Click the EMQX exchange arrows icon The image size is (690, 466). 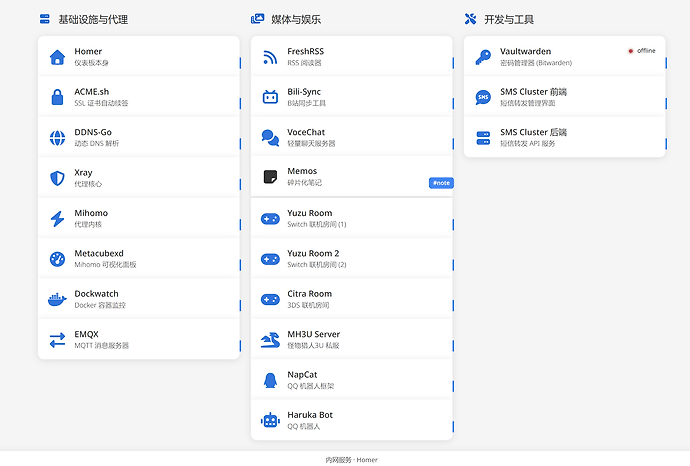tap(57, 340)
